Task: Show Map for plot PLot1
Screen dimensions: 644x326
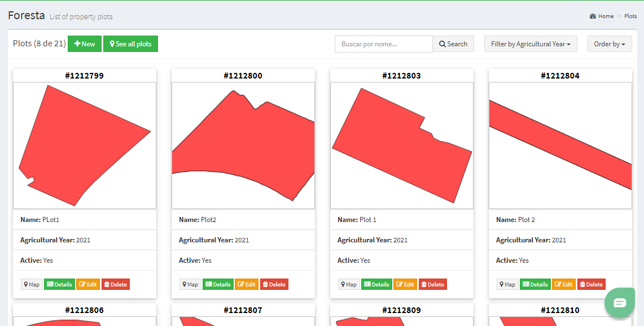Action: pyautogui.click(x=32, y=285)
